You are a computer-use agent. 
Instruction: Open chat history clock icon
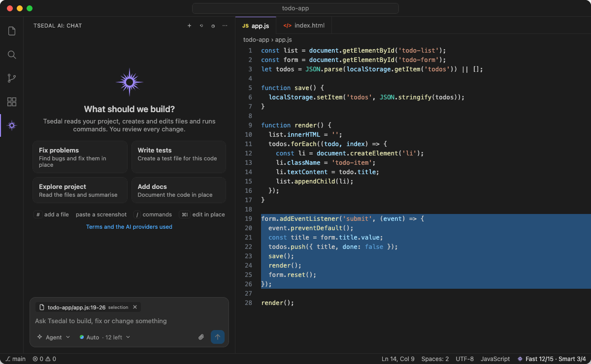213,26
